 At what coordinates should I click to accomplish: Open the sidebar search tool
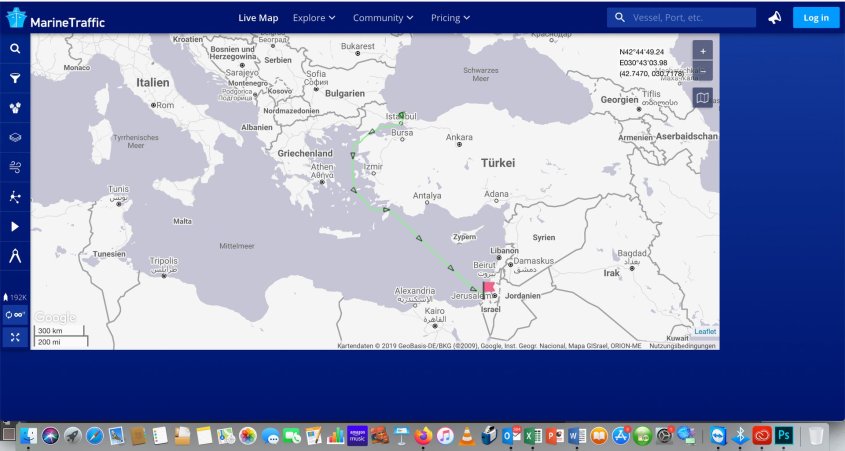point(15,48)
